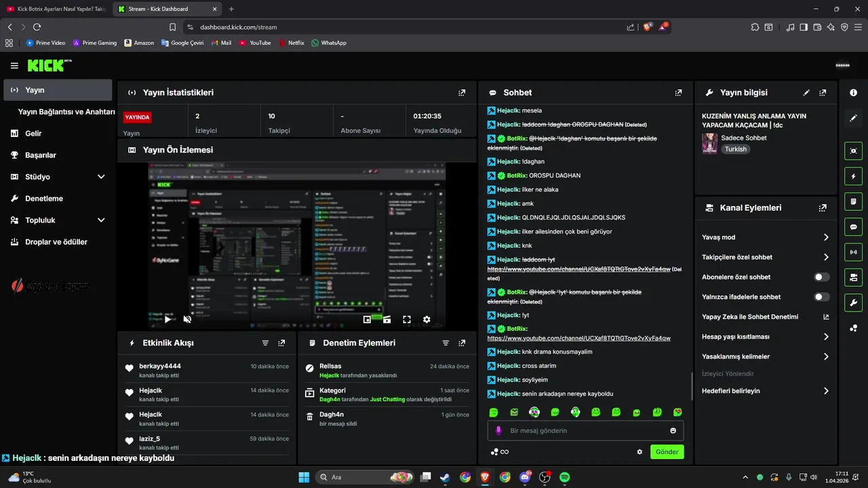This screenshot has width=868, height=488.
Task: Click the microphone icon in message box
Action: pos(498,430)
